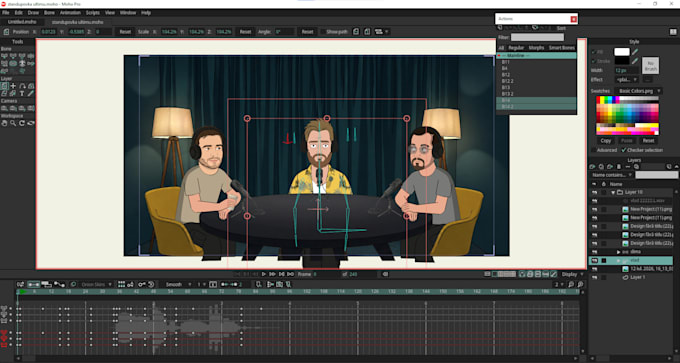Open the Display dropdown below the canvas
This screenshot has width=680, height=363.
pyautogui.click(x=572, y=274)
